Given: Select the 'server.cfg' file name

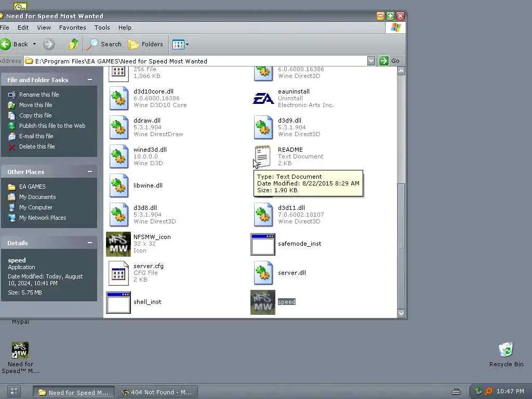Looking at the screenshot, I should point(148,266).
